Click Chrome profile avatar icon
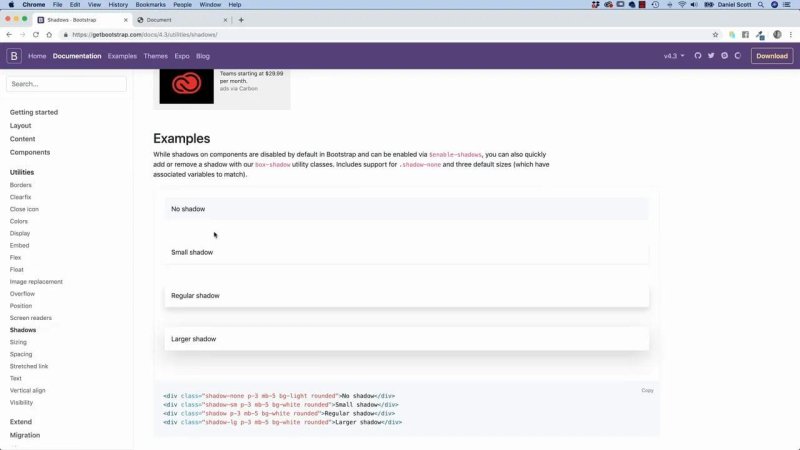This screenshot has width=800, height=450. (x=777, y=35)
